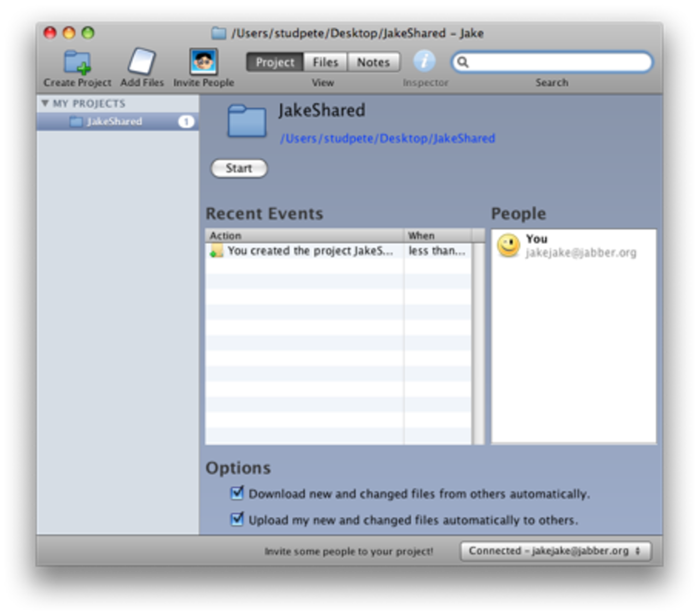The image size is (699, 616).
Task: Switch to the Notes view tab
Action: [374, 62]
